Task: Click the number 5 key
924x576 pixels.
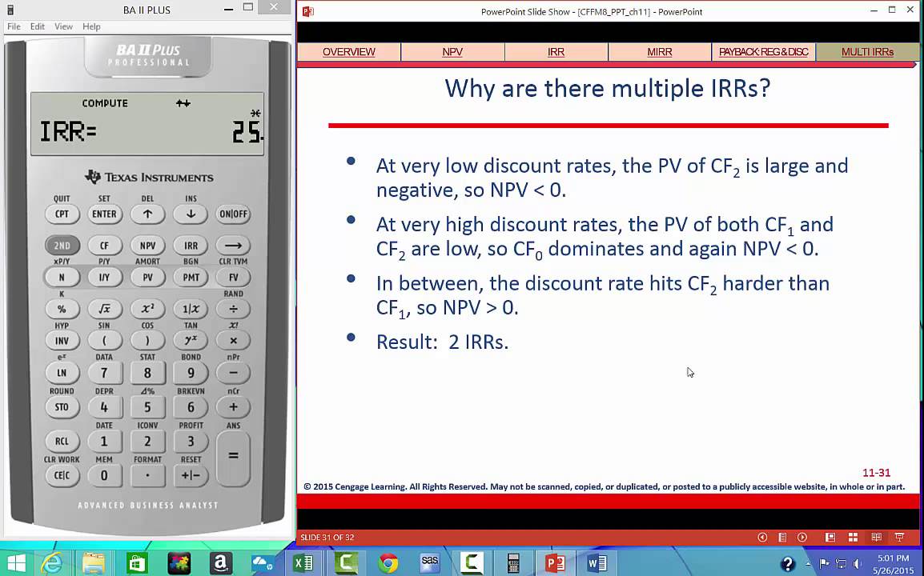Action: [147, 407]
